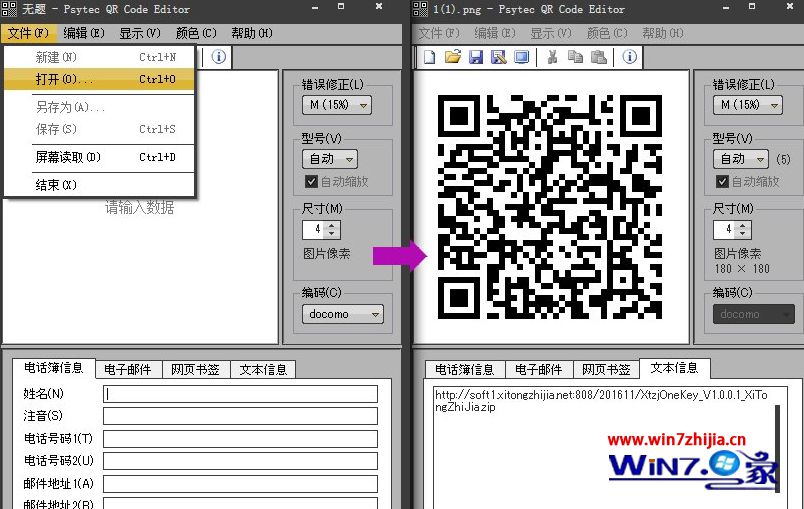Click the 电话号码1(T) input field
804x509 pixels.
(240, 439)
